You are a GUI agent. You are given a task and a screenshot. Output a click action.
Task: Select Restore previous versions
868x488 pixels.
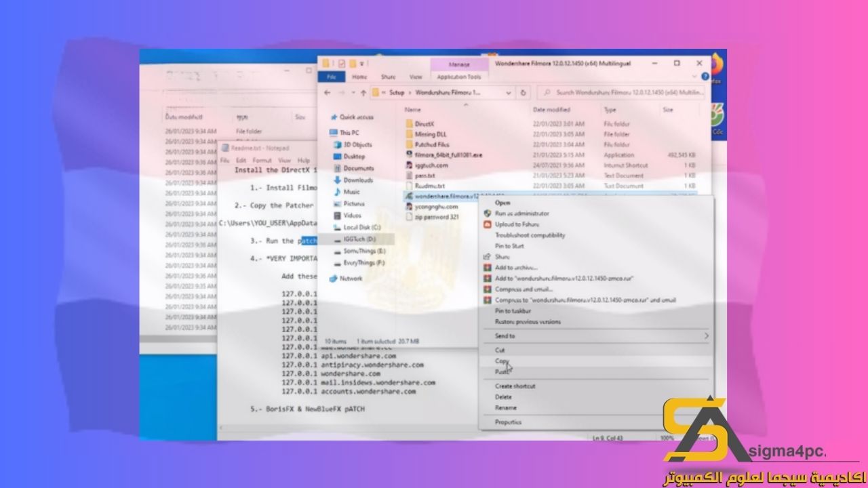point(528,321)
